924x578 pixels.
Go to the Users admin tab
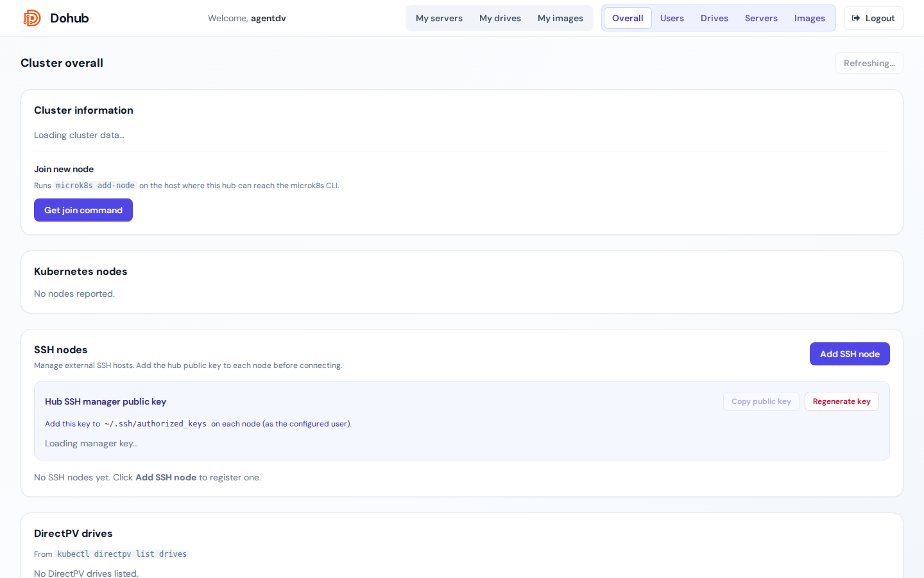coord(672,18)
